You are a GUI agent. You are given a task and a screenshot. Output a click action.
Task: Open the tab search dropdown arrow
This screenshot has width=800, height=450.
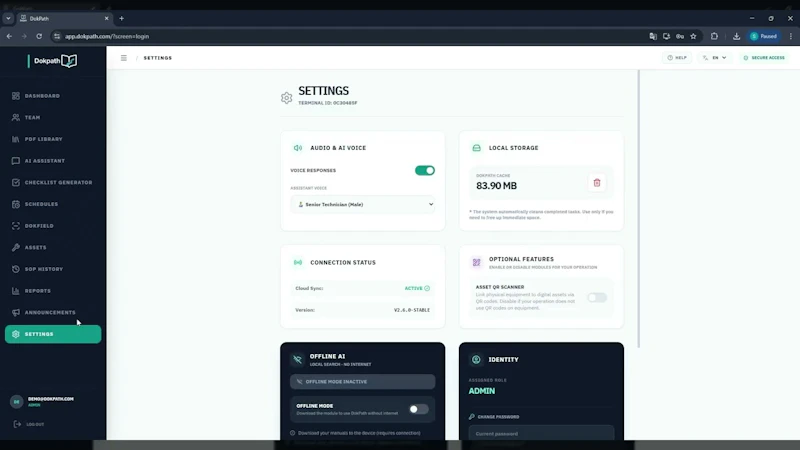click(8, 18)
